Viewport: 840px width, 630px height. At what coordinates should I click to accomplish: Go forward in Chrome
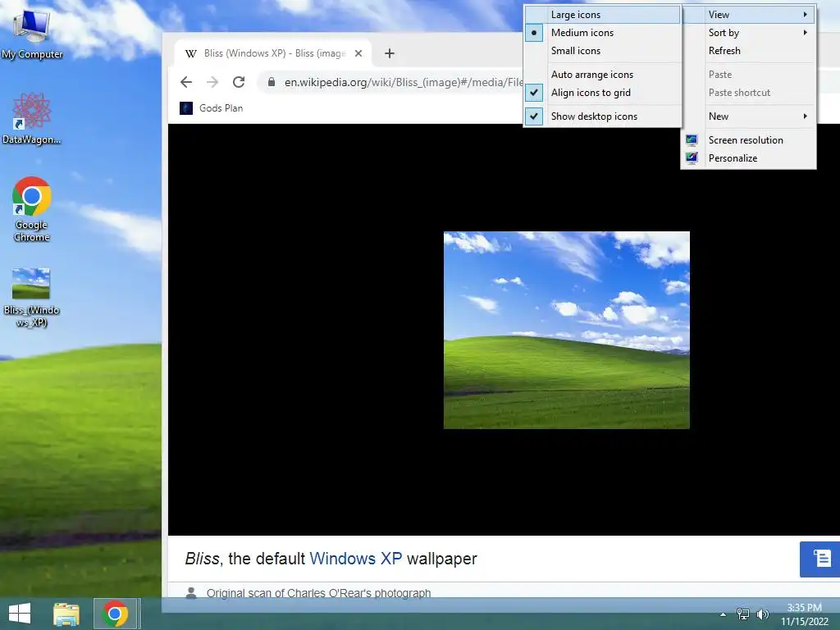pos(212,82)
